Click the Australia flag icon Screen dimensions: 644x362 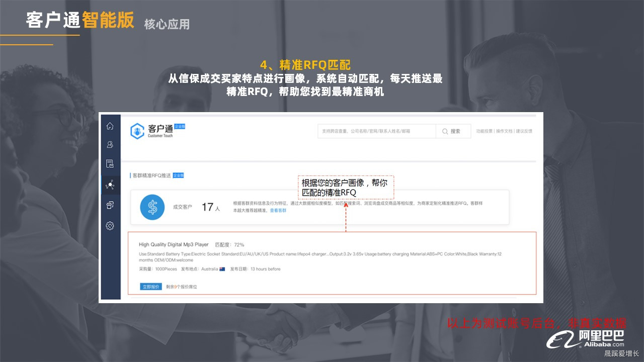click(x=222, y=269)
